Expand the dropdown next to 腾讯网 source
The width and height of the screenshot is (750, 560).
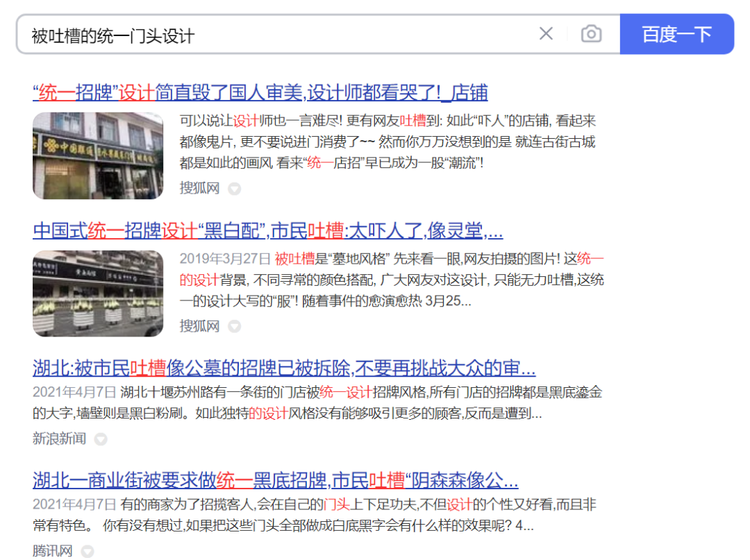pos(87,552)
